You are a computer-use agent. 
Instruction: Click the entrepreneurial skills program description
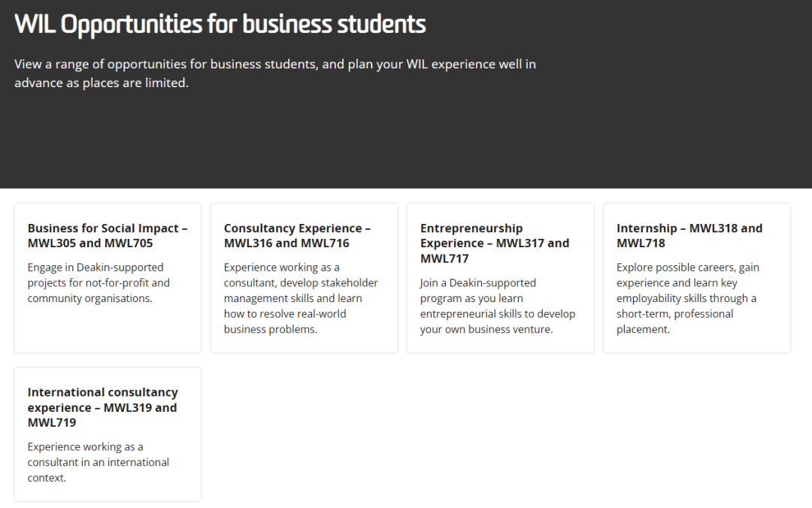tap(497, 306)
